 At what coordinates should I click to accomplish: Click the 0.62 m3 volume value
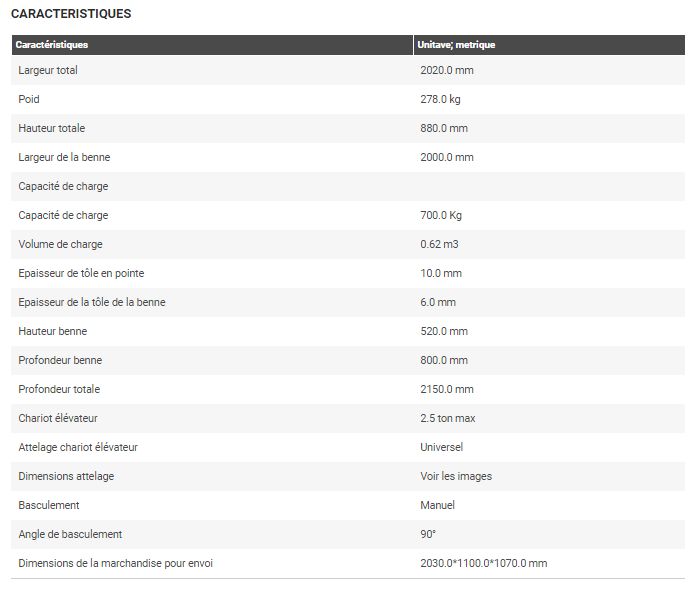tap(439, 244)
